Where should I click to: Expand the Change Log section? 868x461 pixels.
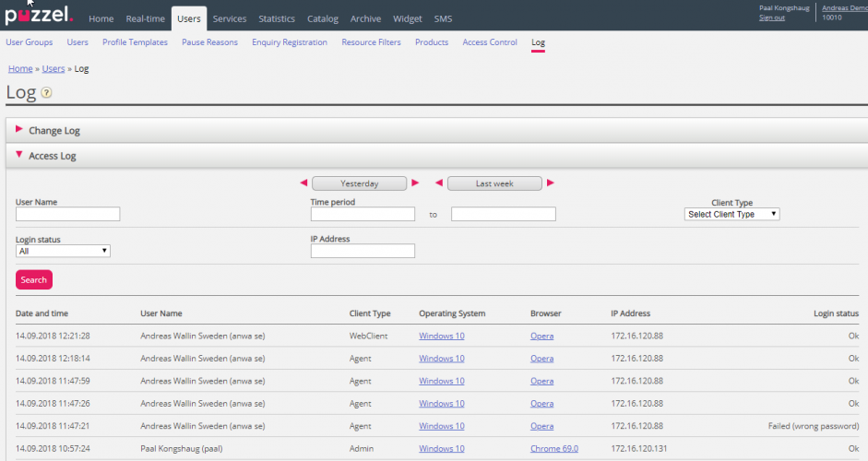tap(54, 131)
